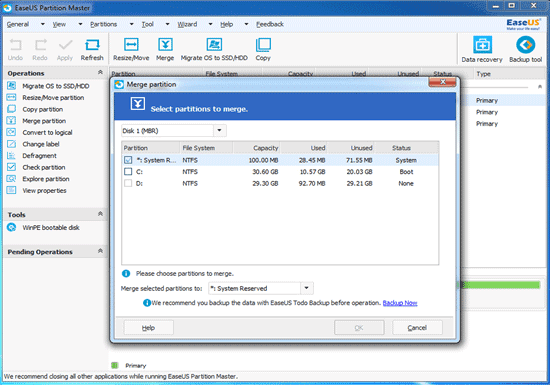This screenshot has width=550, height=385.
Task: Check the D: partition checkbox
Action: (x=128, y=183)
